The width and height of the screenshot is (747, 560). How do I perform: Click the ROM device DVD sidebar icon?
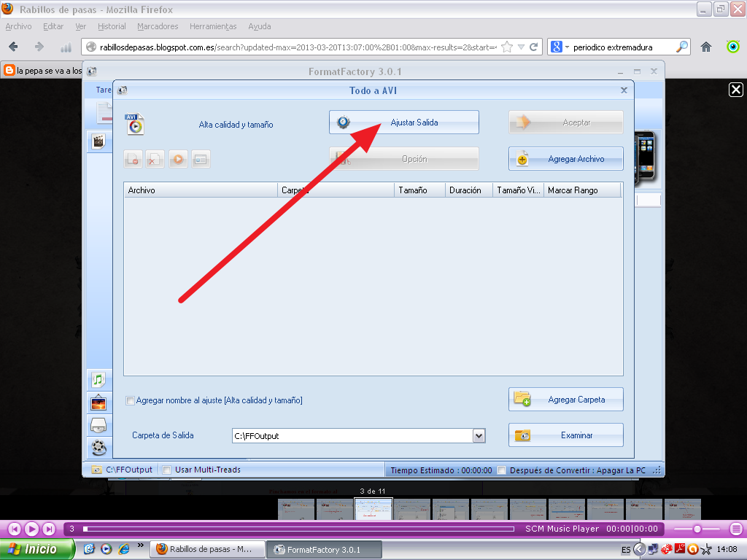point(99,425)
